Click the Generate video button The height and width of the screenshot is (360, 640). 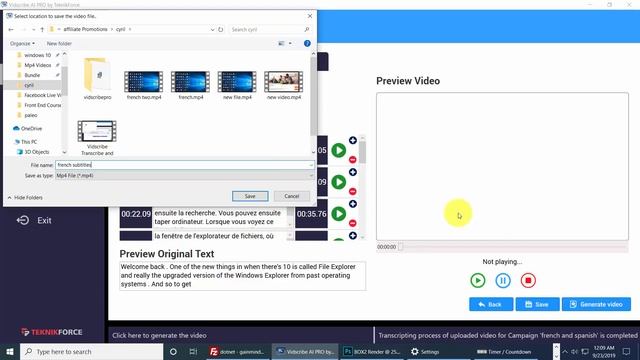(596, 304)
